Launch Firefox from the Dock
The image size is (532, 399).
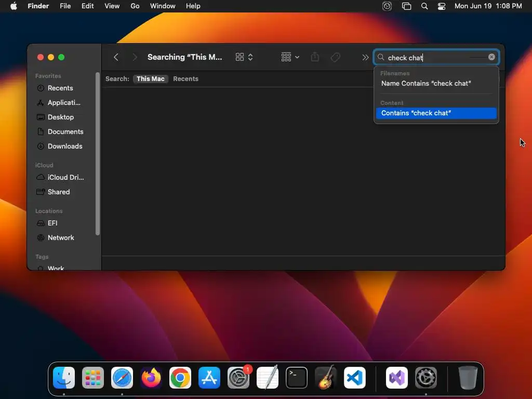coord(151,378)
